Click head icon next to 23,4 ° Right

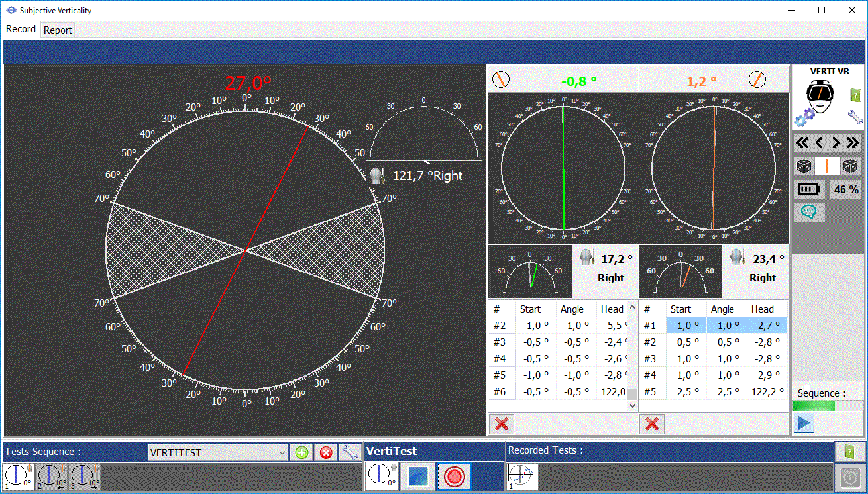pyautogui.click(x=737, y=257)
